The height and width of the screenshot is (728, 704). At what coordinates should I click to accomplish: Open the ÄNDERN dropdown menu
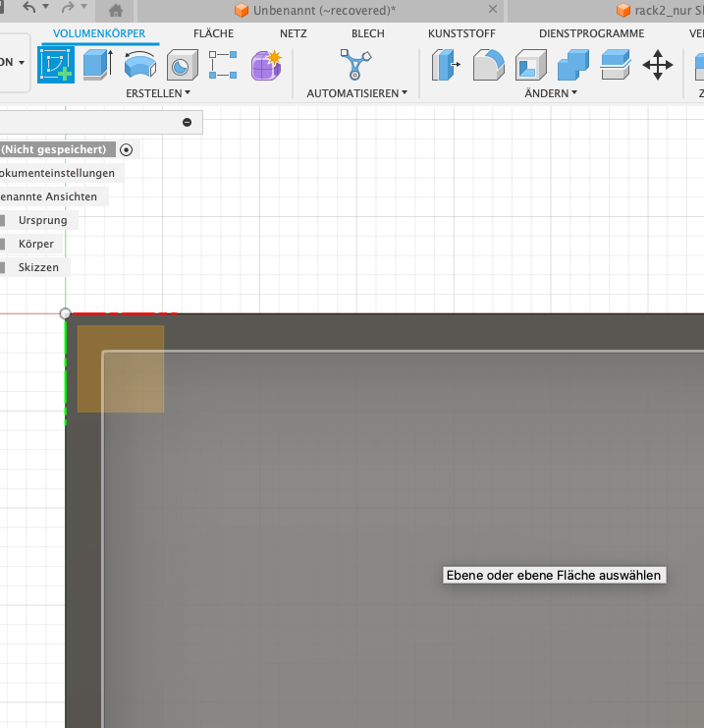pyautogui.click(x=551, y=93)
